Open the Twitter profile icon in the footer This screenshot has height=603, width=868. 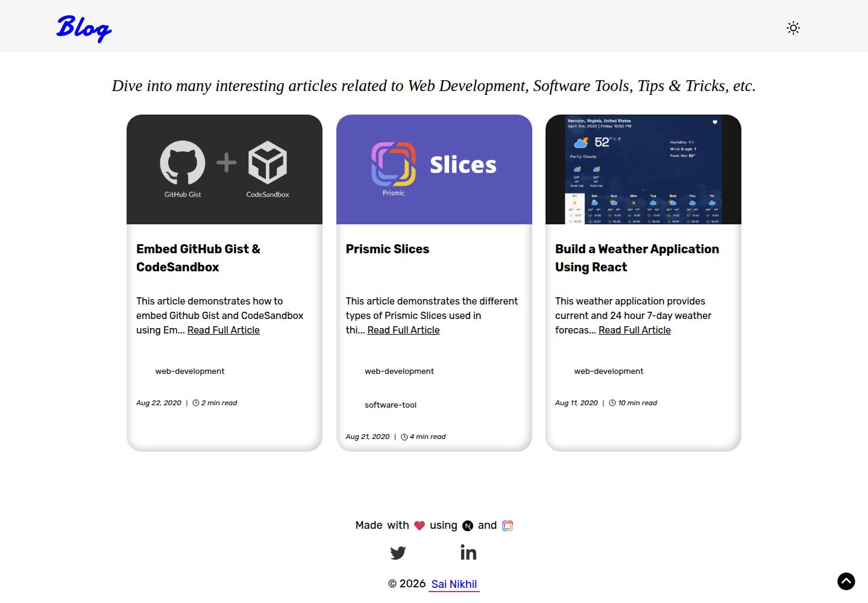click(x=398, y=552)
